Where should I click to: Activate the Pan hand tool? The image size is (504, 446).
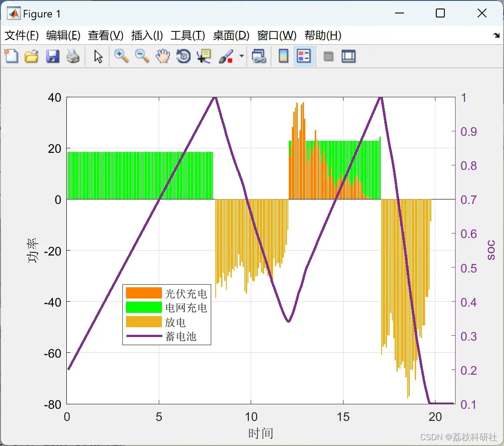tap(163, 56)
